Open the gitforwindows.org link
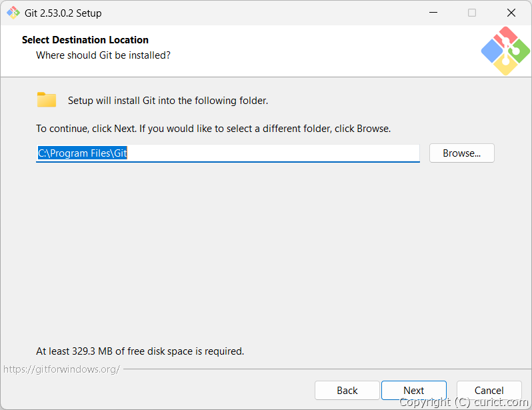The width and height of the screenshot is (532, 410). pos(61,369)
